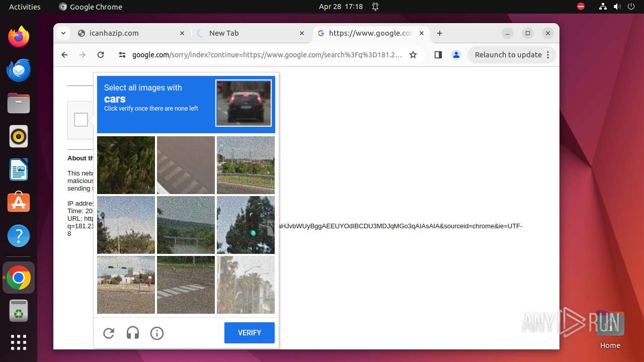Close the google.com tab
The width and height of the screenshot is (644, 362).
tap(422, 33)
